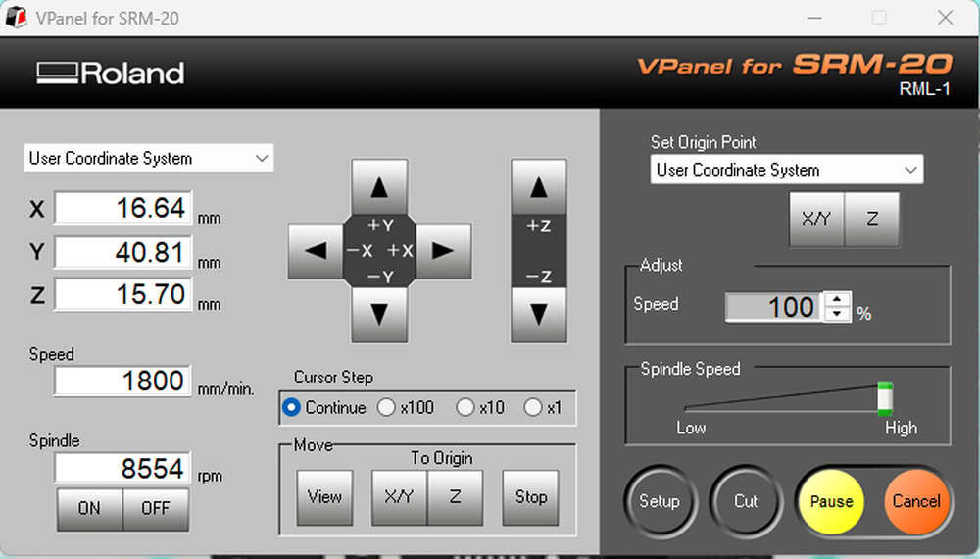Click Stop in the Move group
Image resolution: width=980 pixels, height=559 pixels.
[x=530, y=497]
